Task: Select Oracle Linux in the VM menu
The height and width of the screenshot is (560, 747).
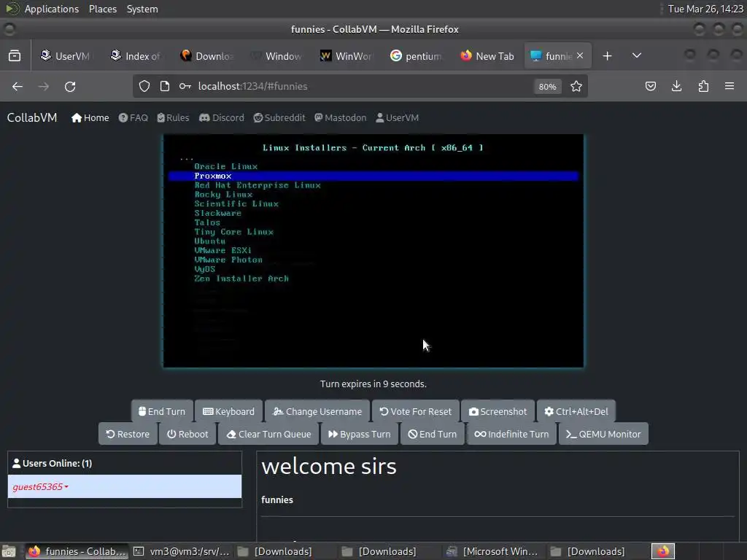Action: pos(226,166)
